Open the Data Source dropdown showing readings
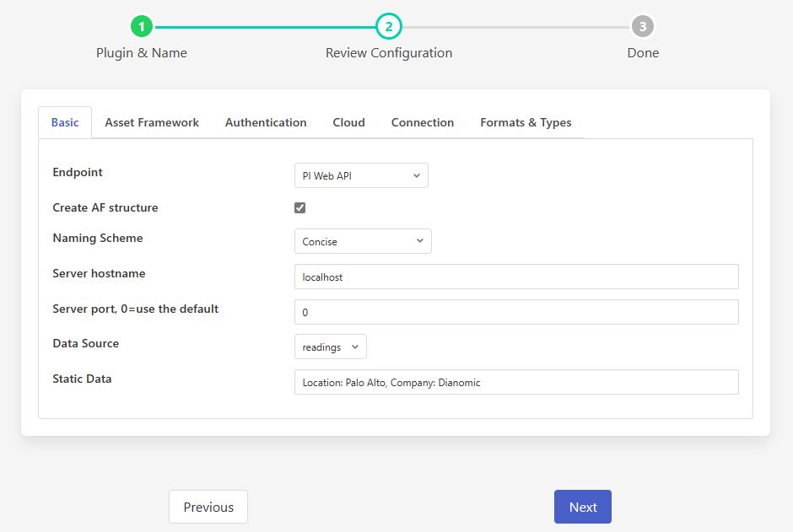Viewport: 793px width, 532px height. [330, 347]
